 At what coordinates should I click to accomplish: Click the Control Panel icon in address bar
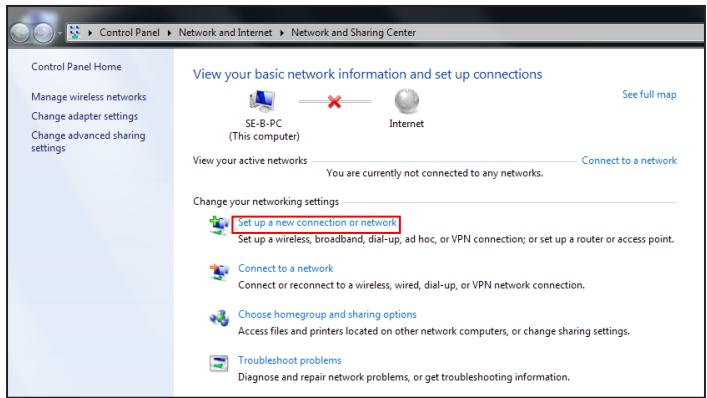point(74,32)
